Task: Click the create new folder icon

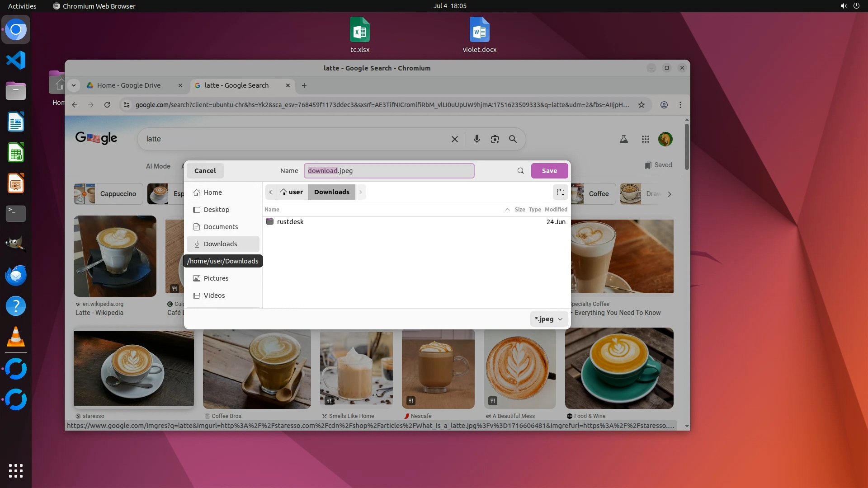Action: pyautogui.click(x=560, y=192)
